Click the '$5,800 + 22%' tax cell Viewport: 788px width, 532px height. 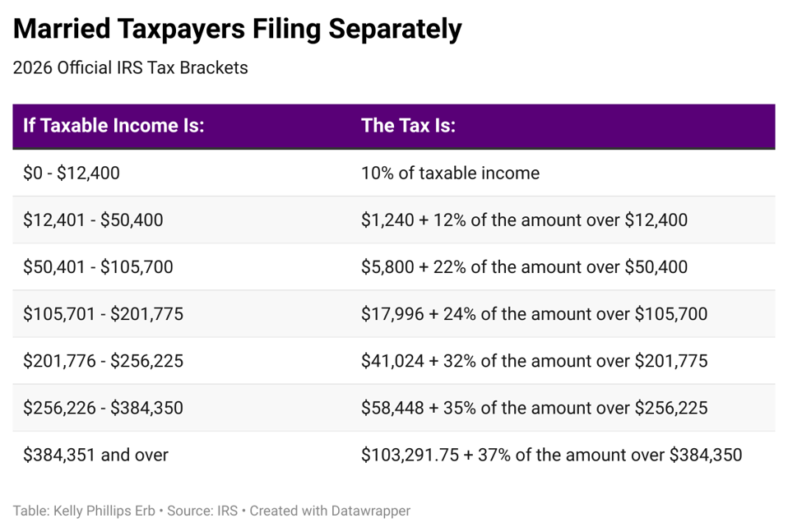tap(524, 266)
